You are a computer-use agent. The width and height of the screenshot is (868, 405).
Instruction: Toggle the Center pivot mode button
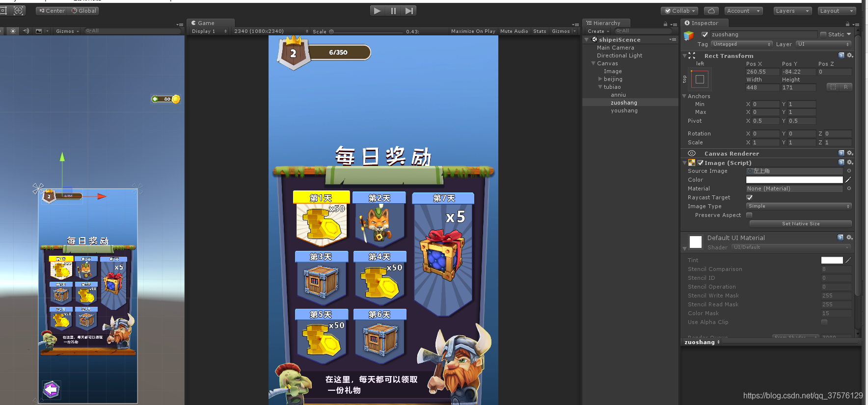coord(52,11)
